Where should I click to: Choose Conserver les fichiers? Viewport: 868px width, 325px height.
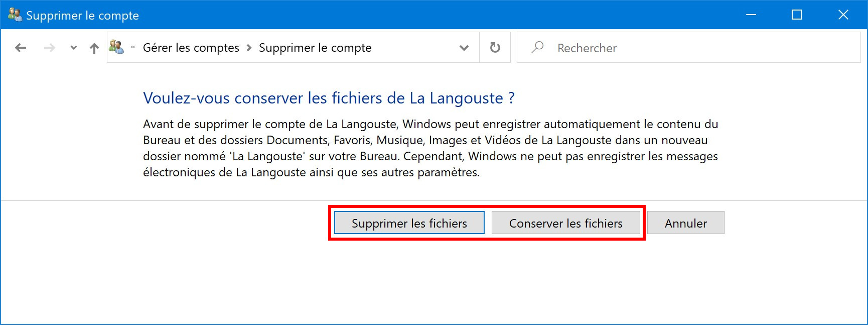566,223
